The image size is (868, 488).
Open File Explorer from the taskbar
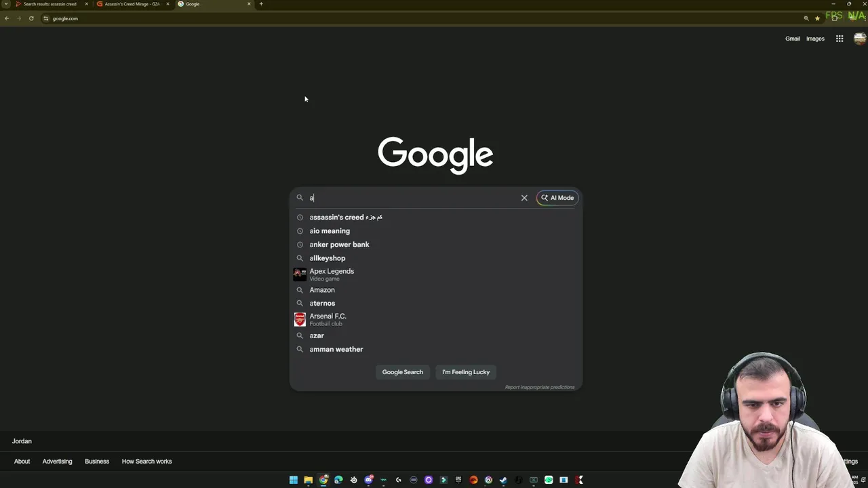point(308,480)
